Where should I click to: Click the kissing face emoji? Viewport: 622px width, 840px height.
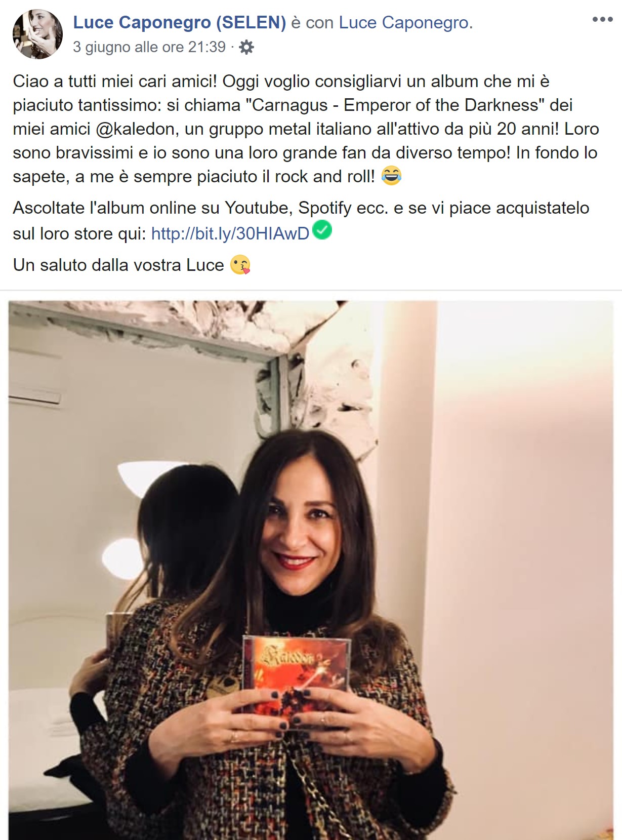coord(240,265)
